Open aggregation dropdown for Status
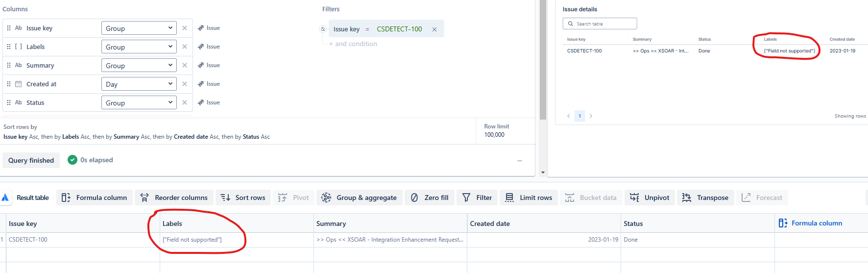The height and width of the screenshot is (273, 868). point(139,102)
